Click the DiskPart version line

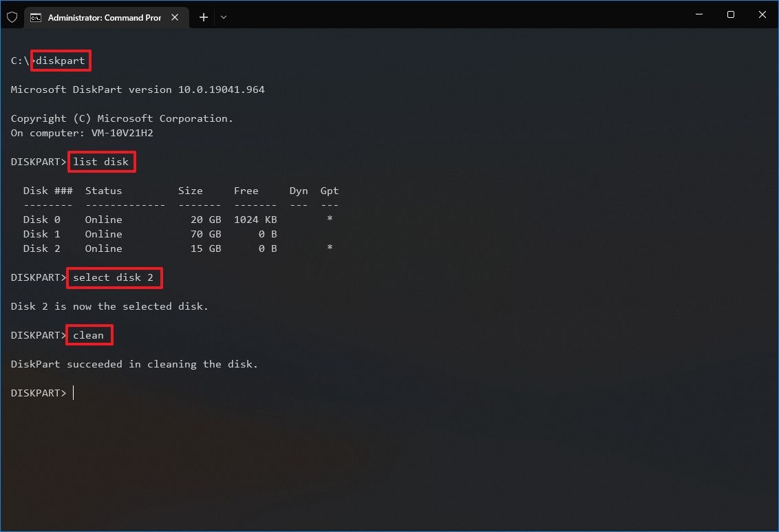(138, 89)
